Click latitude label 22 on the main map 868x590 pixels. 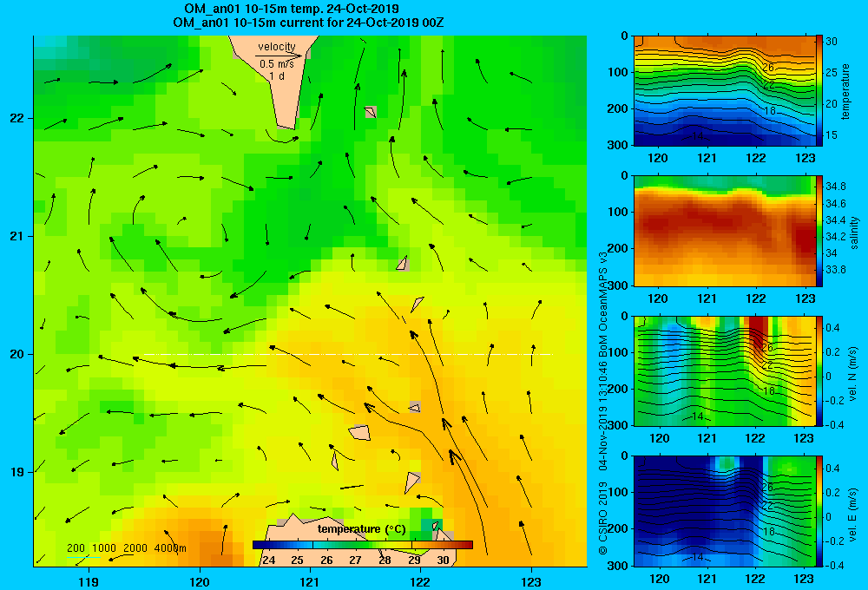pos(16,119)
